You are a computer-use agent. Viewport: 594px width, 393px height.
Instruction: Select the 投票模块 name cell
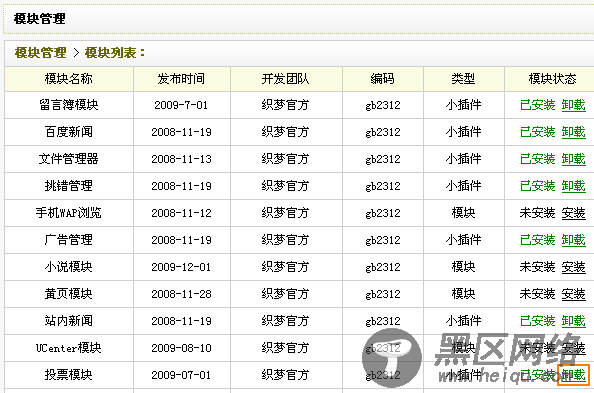69,375
